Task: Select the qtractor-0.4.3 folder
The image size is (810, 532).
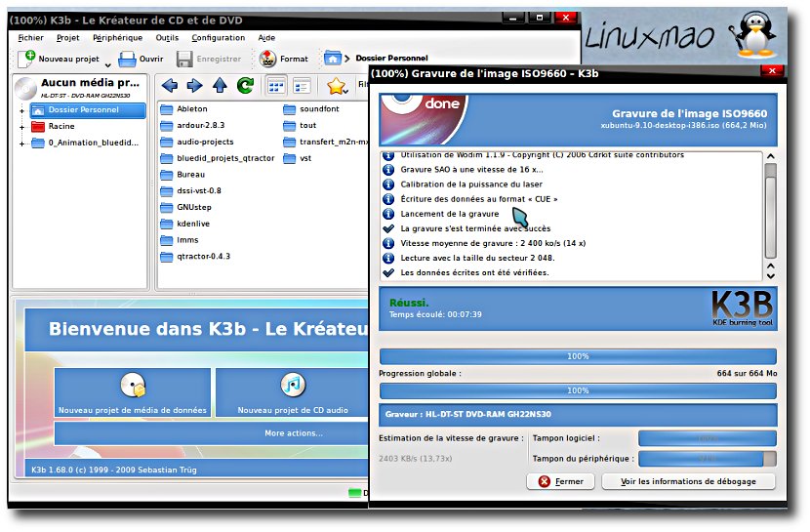Action: point(195,256)
